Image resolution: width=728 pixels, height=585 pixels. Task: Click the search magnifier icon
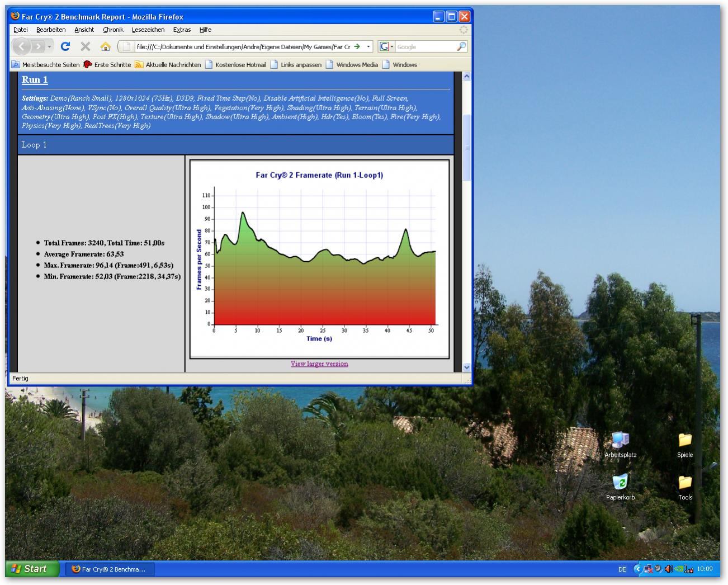tap(461, 46)
